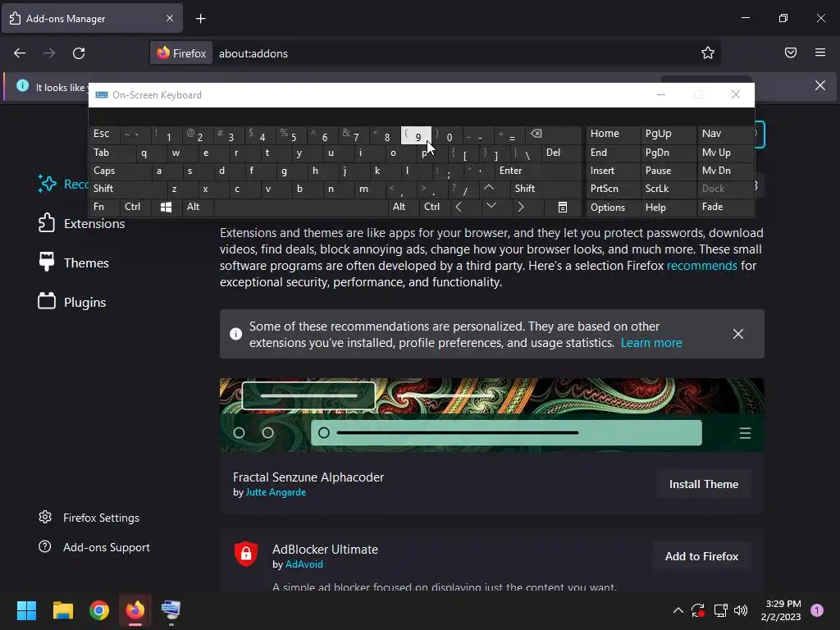The height and width of the screenshot is (630, 840).
Task: Toggle the left Shift key on keyboard
Action: 128,189
